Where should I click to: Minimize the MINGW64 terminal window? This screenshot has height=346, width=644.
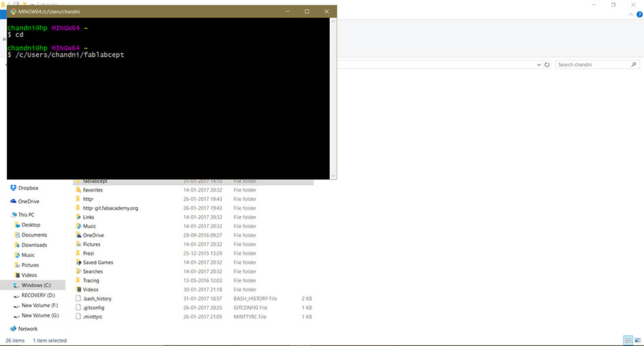[288, 12]
